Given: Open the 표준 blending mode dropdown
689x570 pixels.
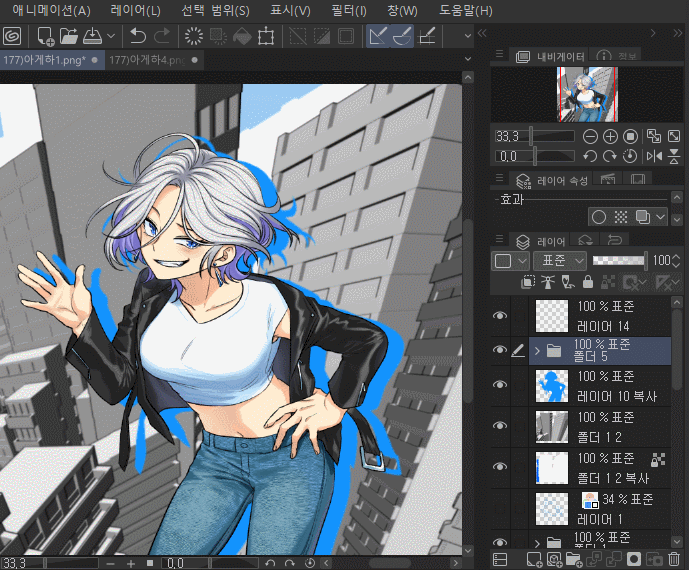Looking at the screenshot, I should (x=560, y=261).
